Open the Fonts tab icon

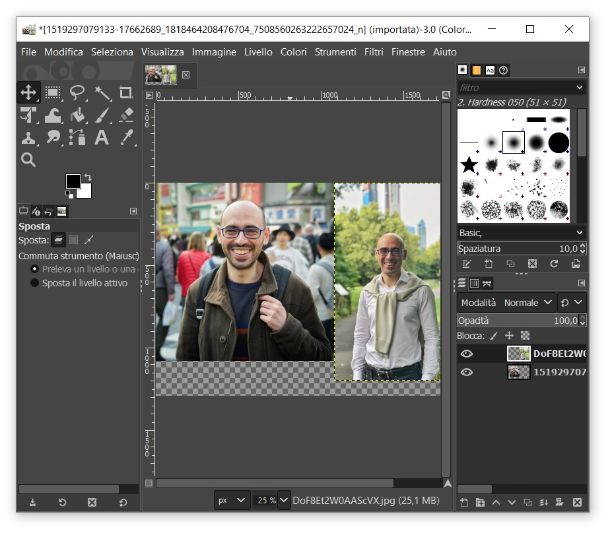point(490,70)
